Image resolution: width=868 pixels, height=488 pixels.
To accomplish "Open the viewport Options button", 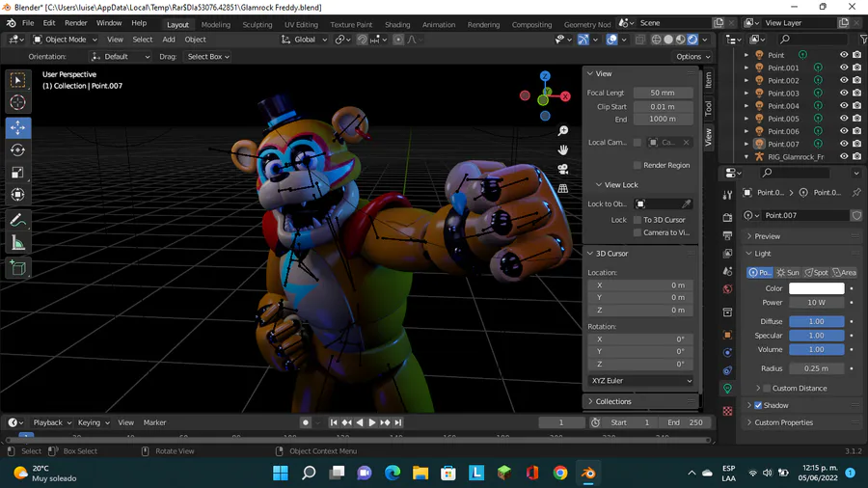I will coord(692,57).
